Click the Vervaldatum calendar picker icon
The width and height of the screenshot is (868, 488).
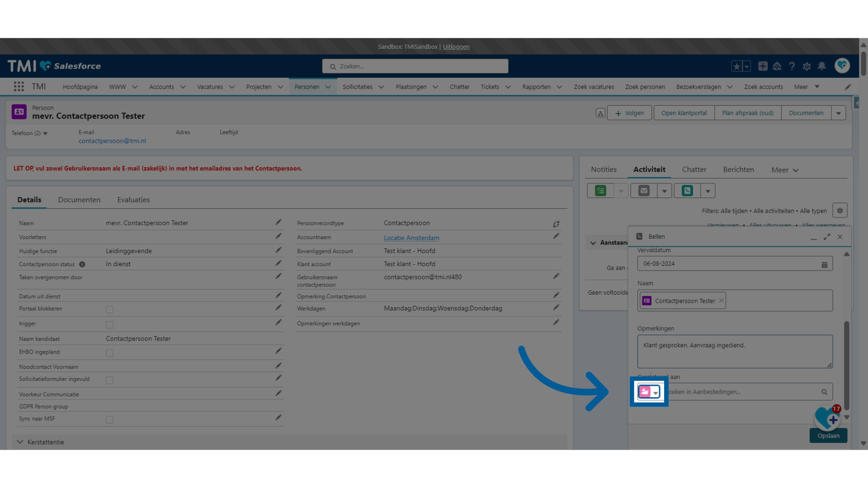click(x=825, y=264)
